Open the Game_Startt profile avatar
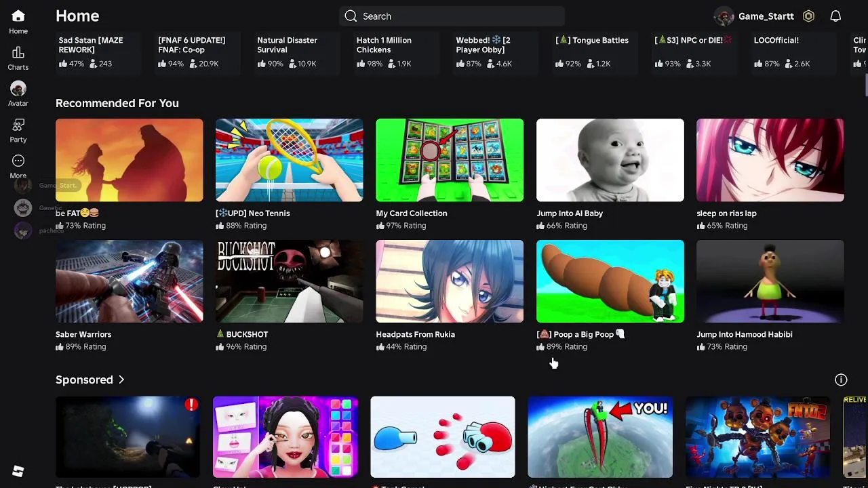 click(x=724, y=16)
